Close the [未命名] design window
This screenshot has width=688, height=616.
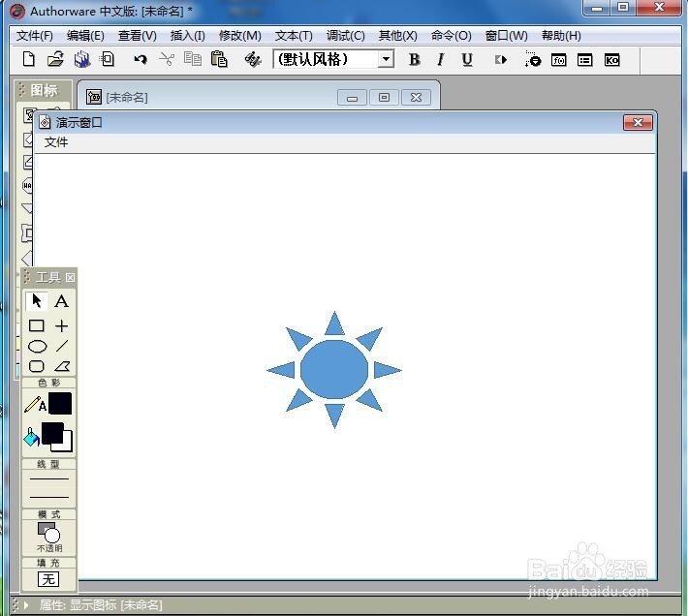[416, 97]
